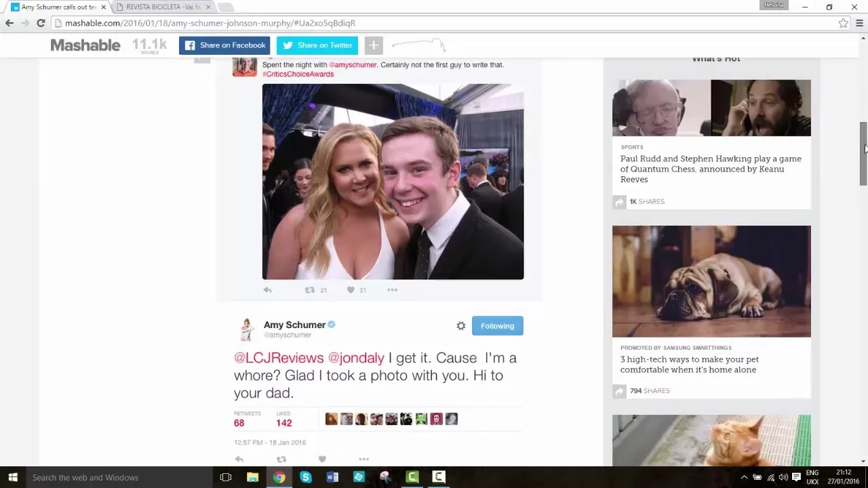This screenshot has width=868, height=488.
Task: Open the Mashable logo home link
Action: 85,45
